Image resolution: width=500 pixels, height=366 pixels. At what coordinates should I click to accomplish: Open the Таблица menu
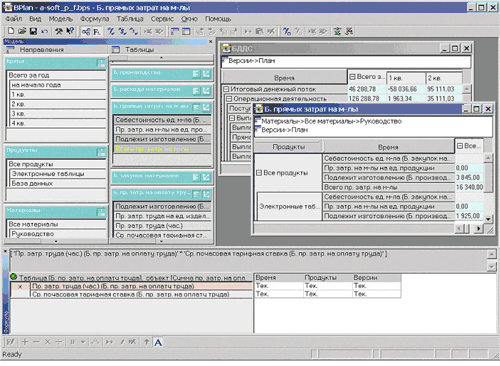130,19
